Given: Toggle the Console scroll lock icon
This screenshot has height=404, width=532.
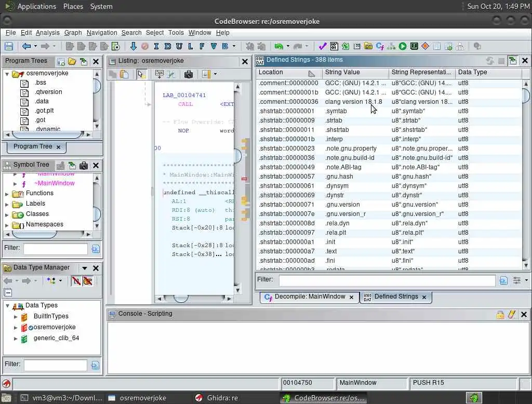Looking at the screenshot, I should click(x=500, y=315).
